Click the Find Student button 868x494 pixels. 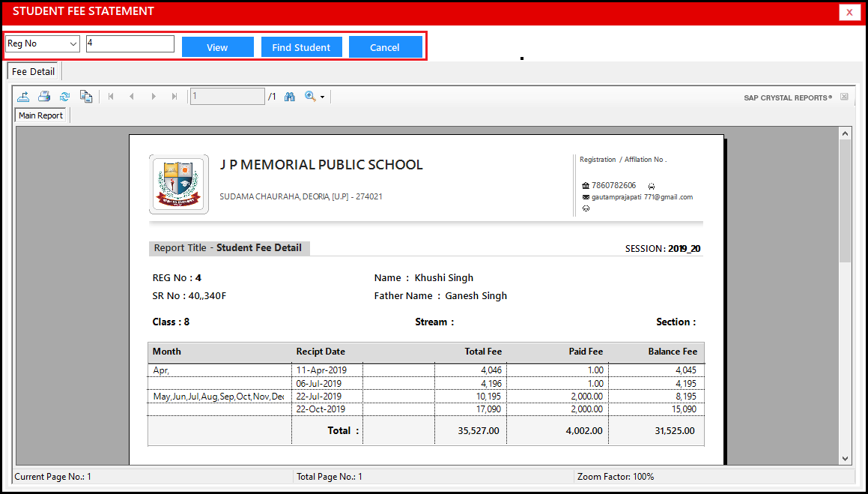301,47
